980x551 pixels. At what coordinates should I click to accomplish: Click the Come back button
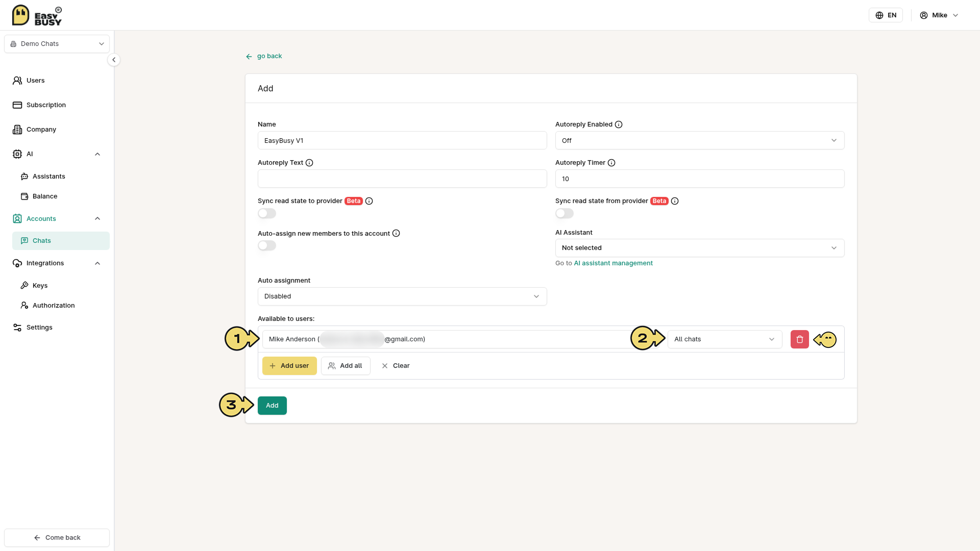57,538
